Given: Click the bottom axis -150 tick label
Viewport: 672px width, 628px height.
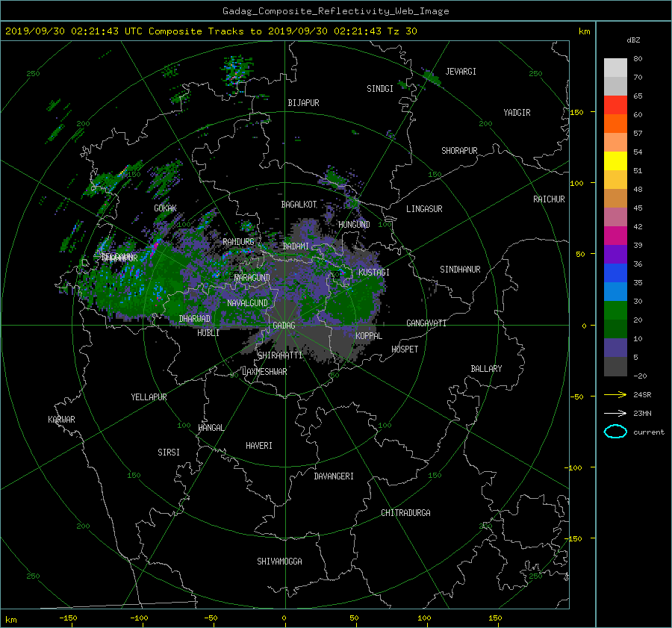Looking at the screenshot, I should coord(68,618).
